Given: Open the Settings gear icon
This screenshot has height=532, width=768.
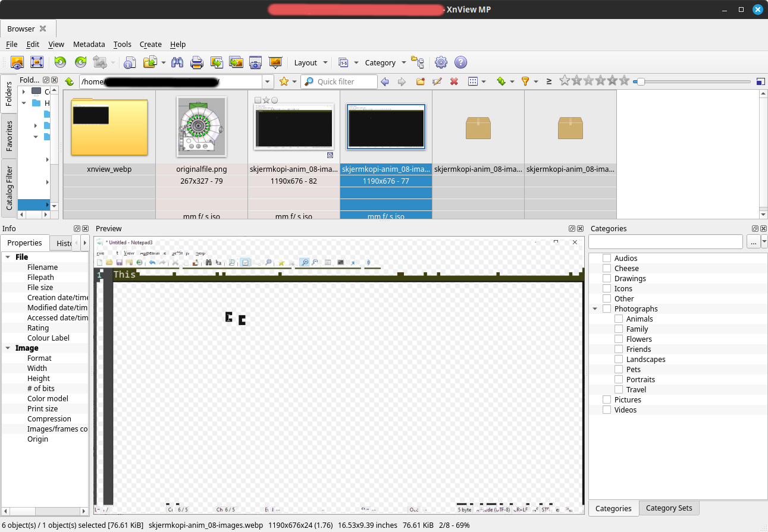Looking at the screenshot, I should pos(441,62).
